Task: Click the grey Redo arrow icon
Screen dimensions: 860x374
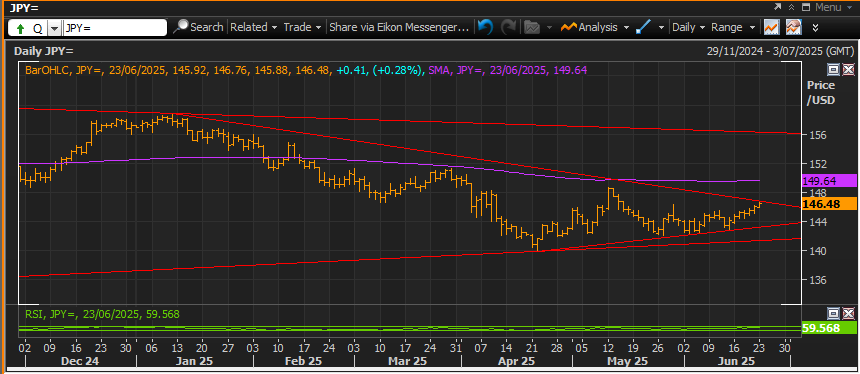Action: point(509,27)
